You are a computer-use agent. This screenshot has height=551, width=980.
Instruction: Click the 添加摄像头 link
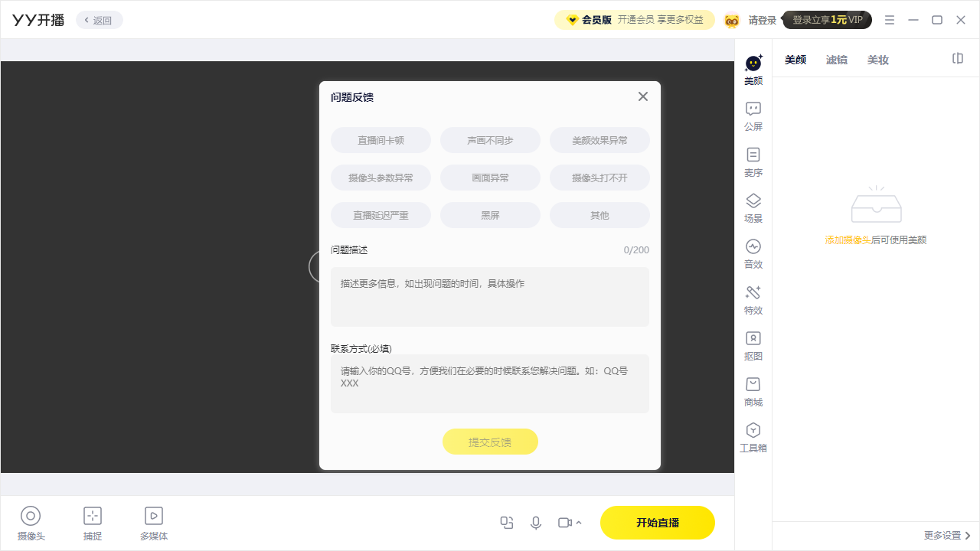tap(848, 240)
